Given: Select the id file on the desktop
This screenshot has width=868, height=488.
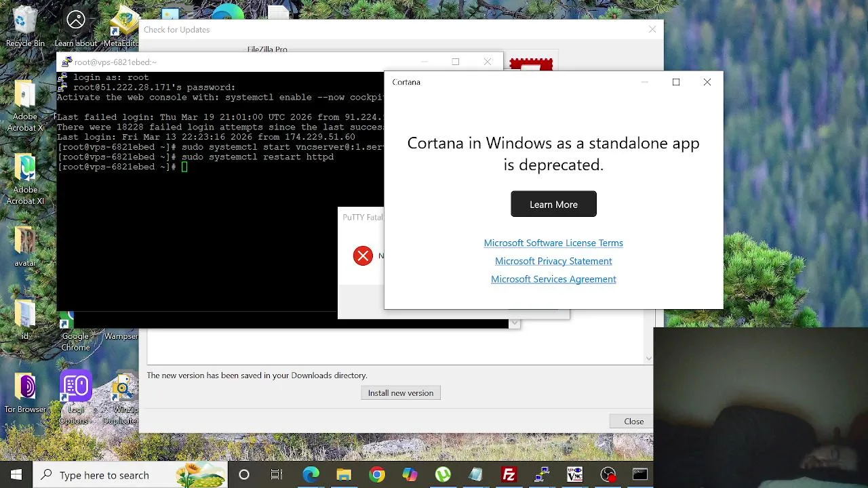Looking at the screenshot, I should point(25,319).
